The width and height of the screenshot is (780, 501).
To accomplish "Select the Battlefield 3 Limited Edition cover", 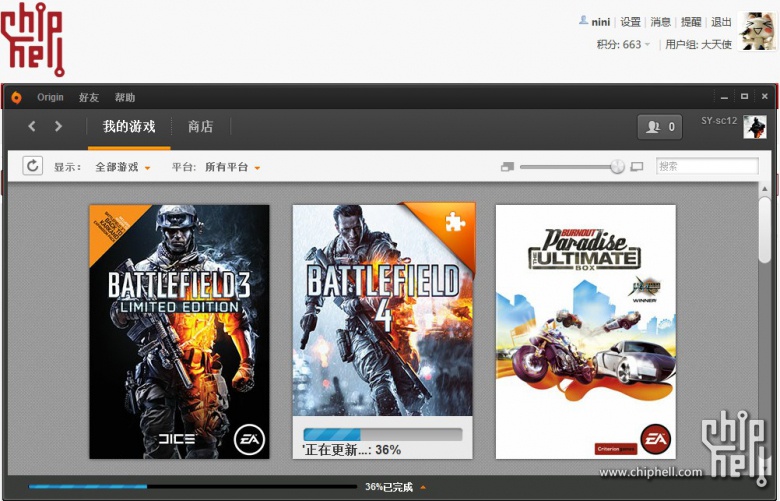I will (x=179, y=332).
